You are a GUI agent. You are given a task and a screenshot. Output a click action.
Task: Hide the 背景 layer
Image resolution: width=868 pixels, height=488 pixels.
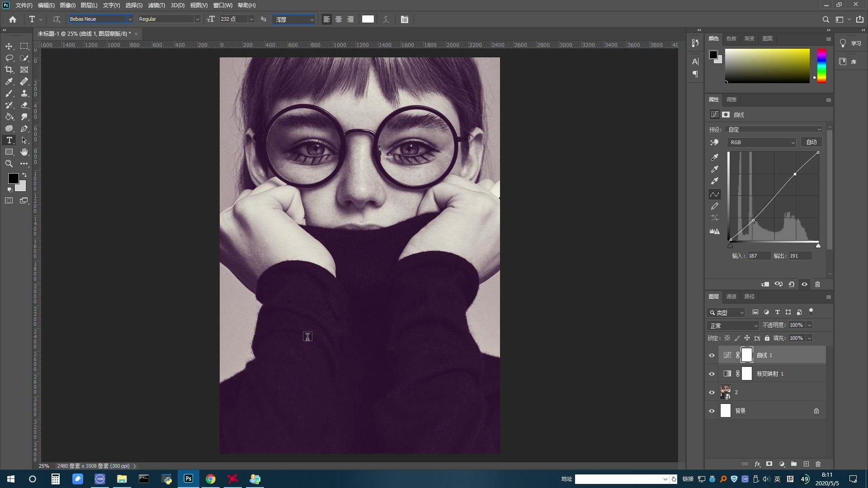coord(712,410)
